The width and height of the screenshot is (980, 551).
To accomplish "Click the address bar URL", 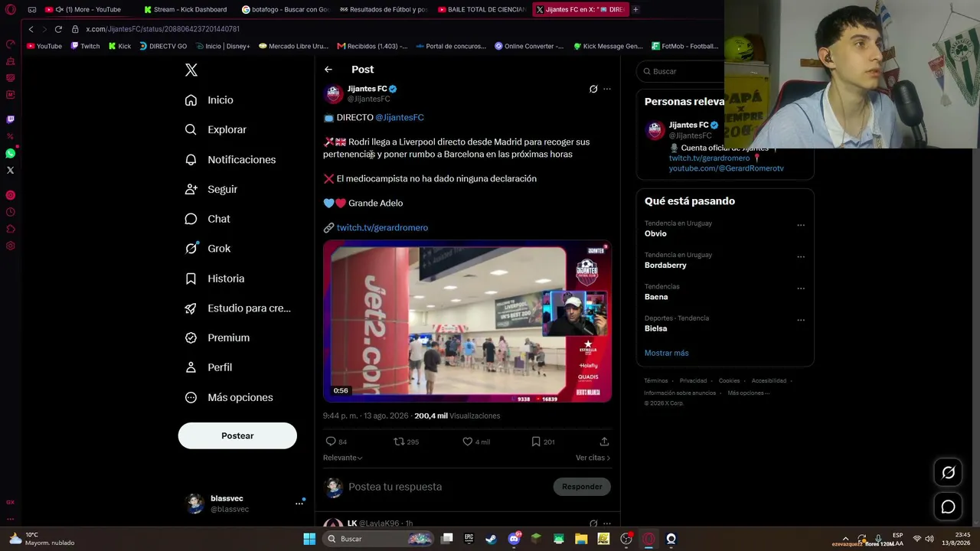I will click(x=162, y=29).
